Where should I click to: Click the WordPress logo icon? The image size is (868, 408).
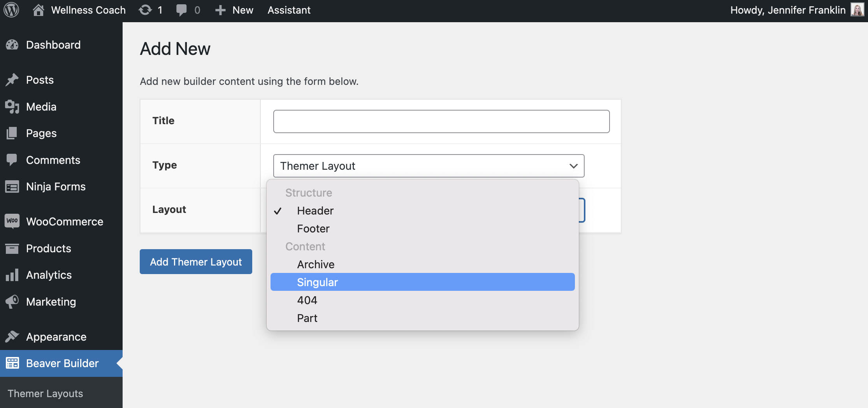click(11, 10)
